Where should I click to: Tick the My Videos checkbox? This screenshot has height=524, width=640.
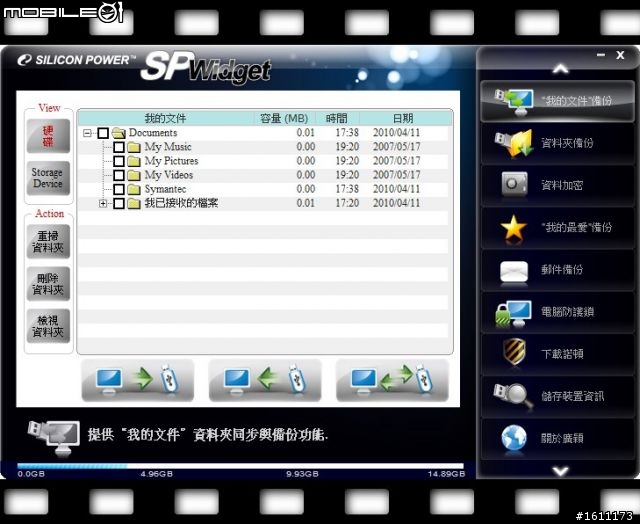119,175
